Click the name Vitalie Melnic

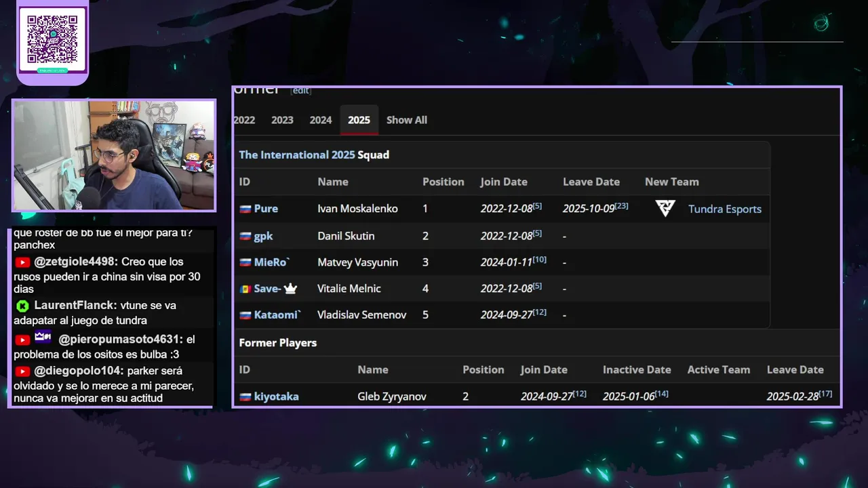tap(349, 289)
